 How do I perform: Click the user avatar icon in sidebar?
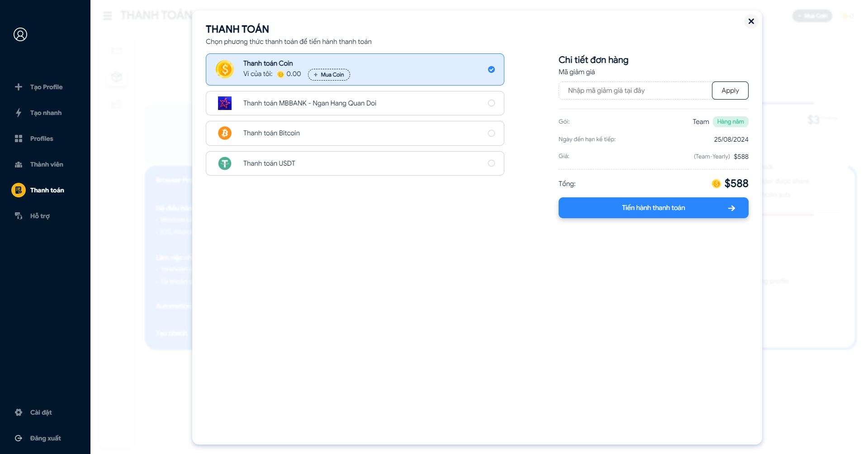point(20,34)
